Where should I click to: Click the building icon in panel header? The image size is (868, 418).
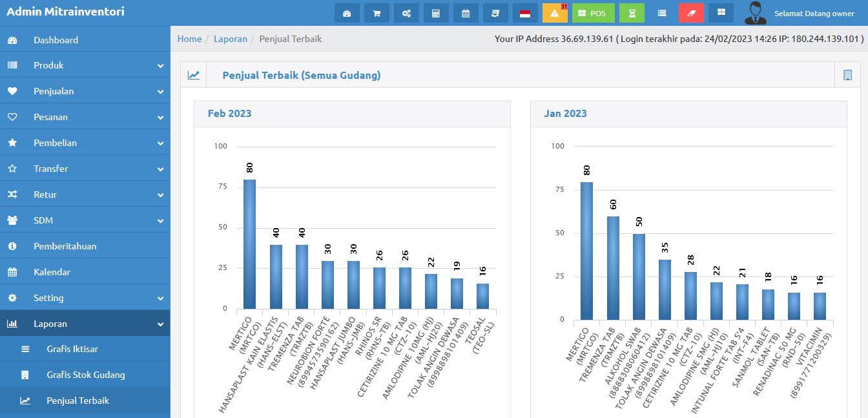[847, 75]
